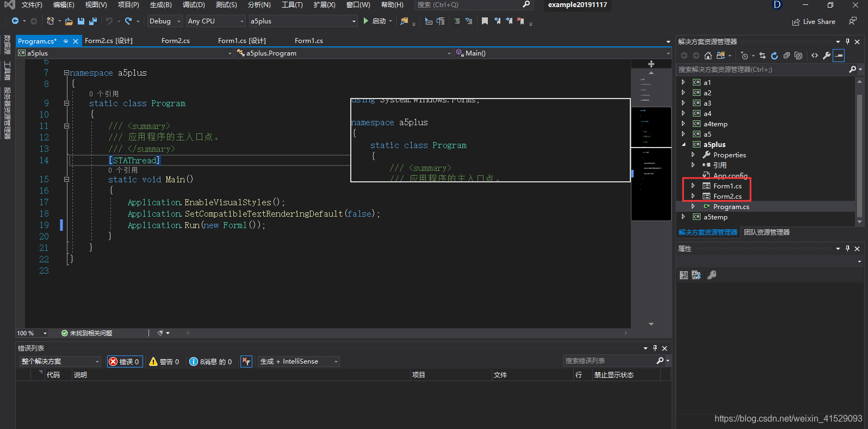Sync with active document in Solution Explorer

762,56
